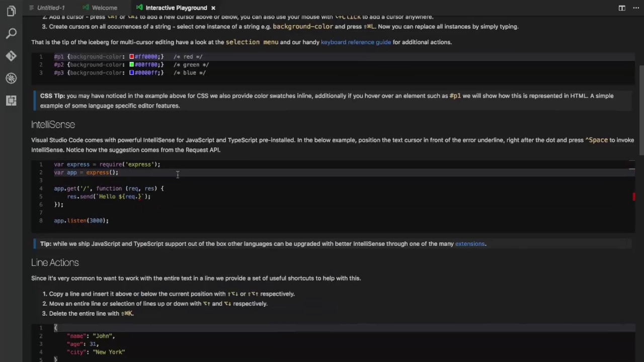Select the Interactive Playground tab
This screenshot has height=362, width=644.
(176, 8)
